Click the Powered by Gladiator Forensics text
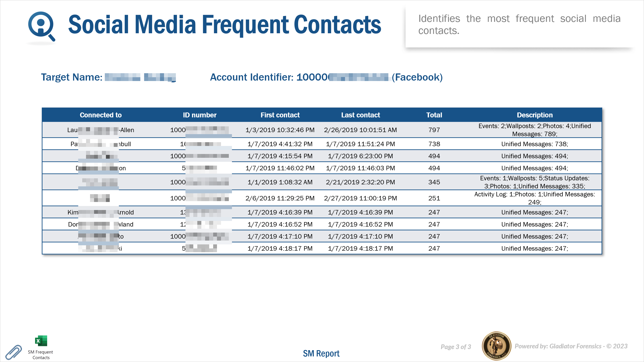 [571, 346]
